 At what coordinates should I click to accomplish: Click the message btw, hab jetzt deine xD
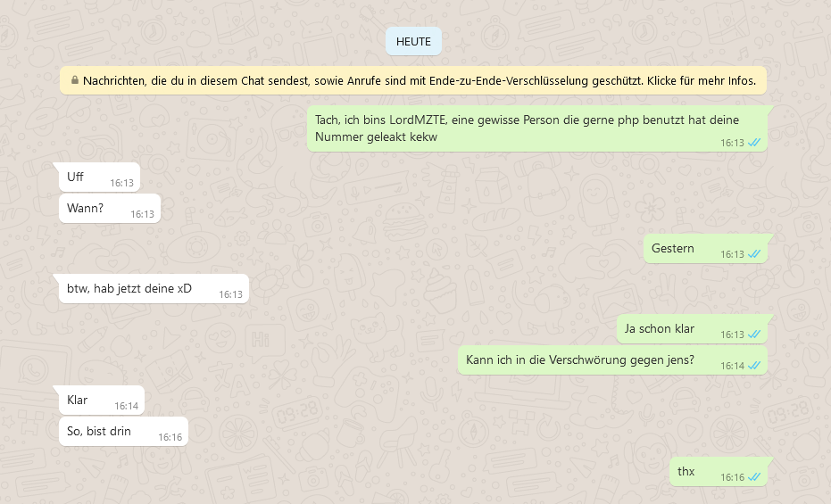point(154,288)
